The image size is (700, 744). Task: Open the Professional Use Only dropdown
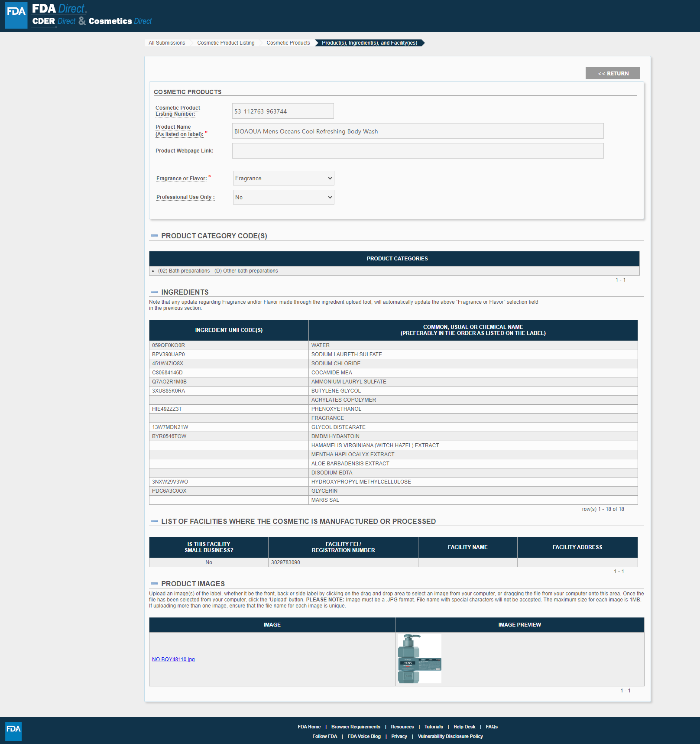coord(283,197)
